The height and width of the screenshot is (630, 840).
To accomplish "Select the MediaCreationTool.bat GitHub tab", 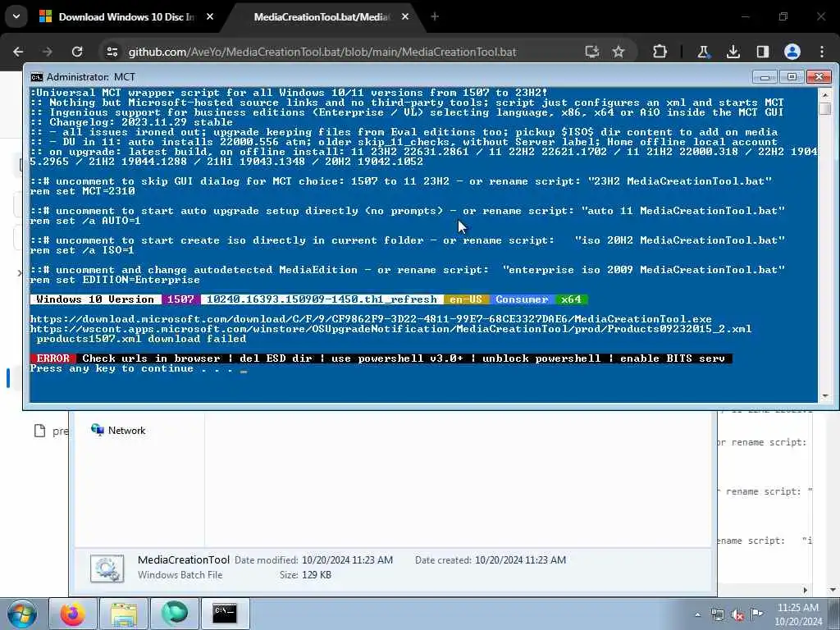I will pyautogui.click(x=322, y=17).
